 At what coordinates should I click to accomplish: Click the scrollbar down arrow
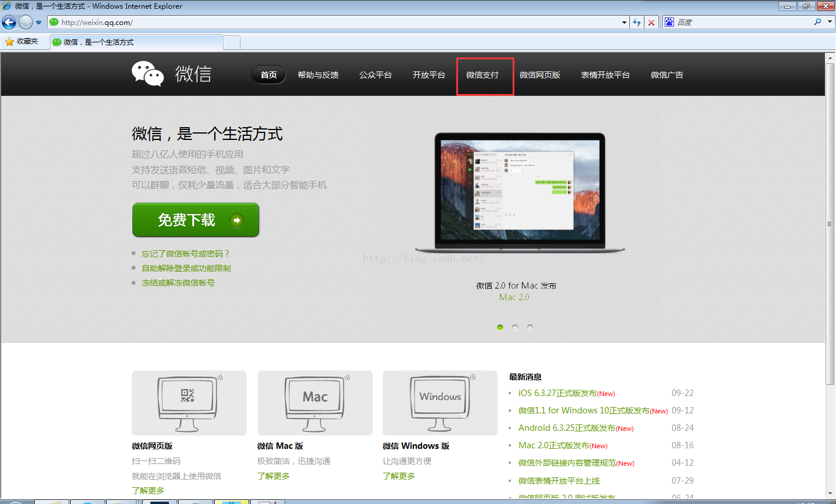[830, 494]
